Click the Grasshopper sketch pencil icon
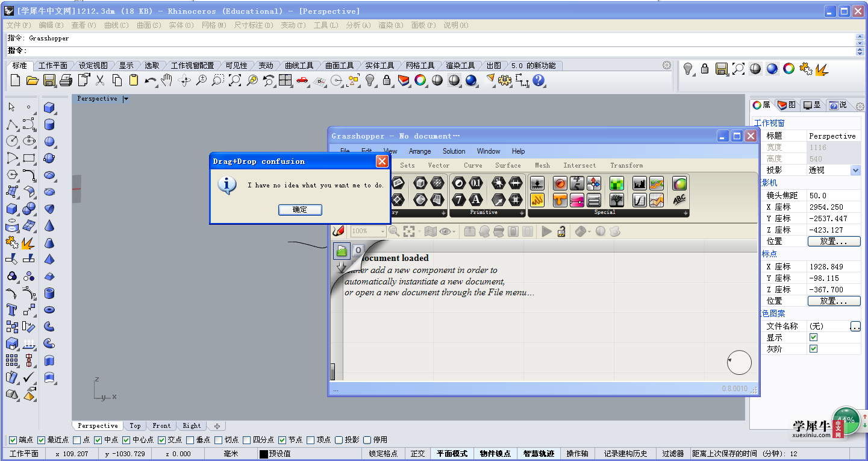This screenshot has height=461, width=868. click(x=338, y=231)
